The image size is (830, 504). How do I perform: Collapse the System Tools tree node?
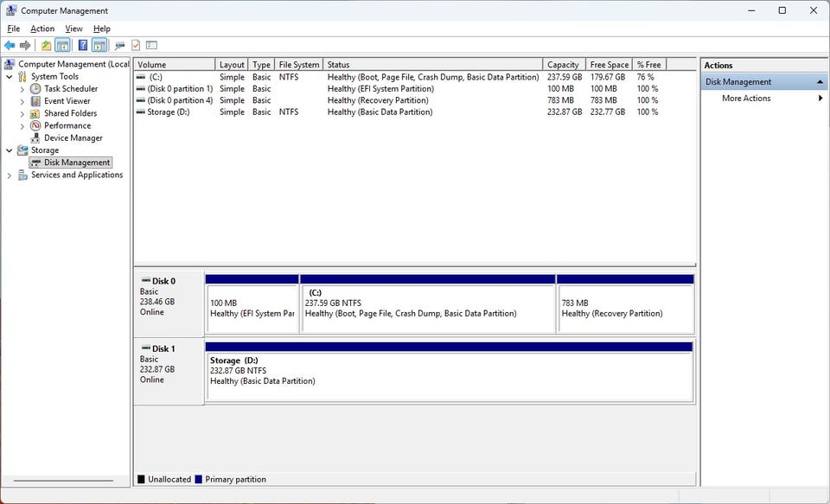pos(10,77)
